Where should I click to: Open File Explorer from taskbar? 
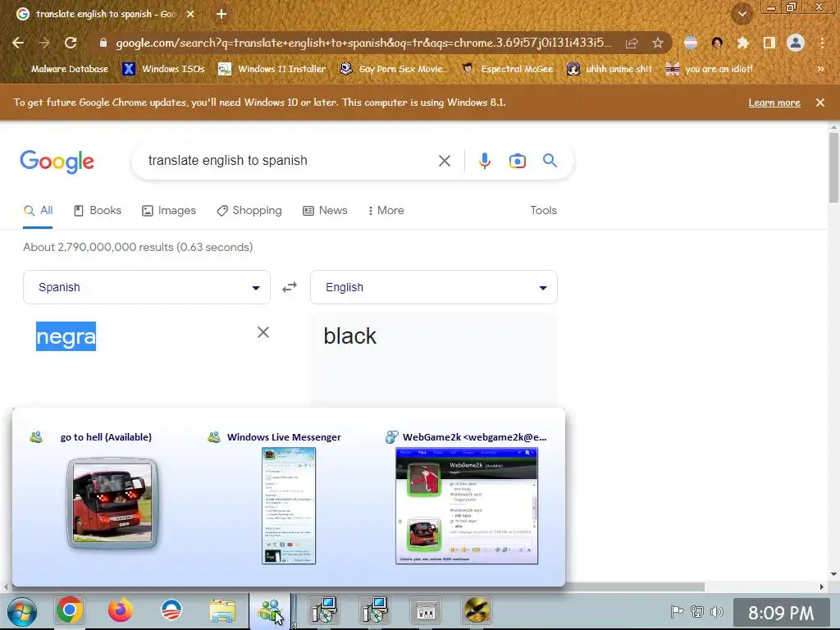point(222,610)
